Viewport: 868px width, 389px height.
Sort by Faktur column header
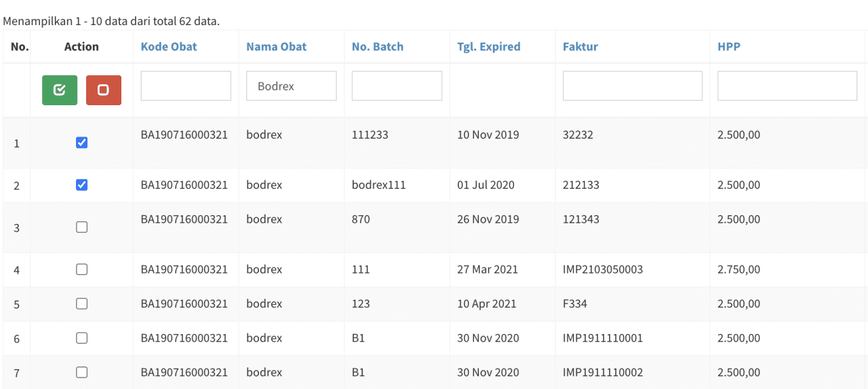[x=580, y=47]
